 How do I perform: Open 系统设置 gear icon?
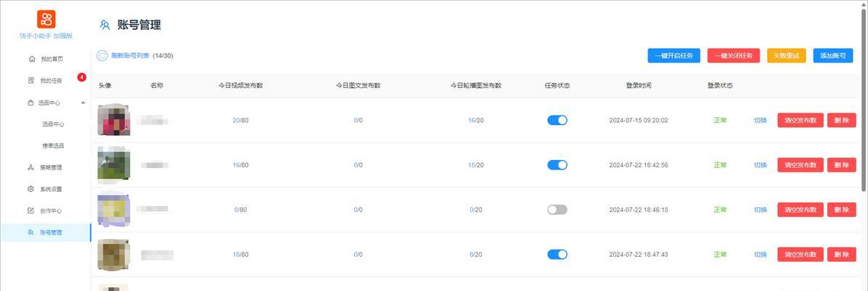[x=31, y=188]
